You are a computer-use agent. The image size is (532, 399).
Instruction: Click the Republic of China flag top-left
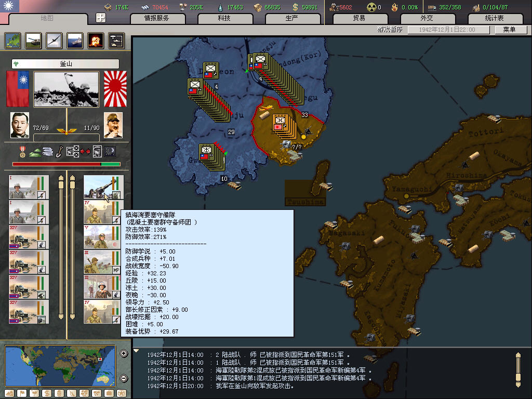[x=9, y=6]
